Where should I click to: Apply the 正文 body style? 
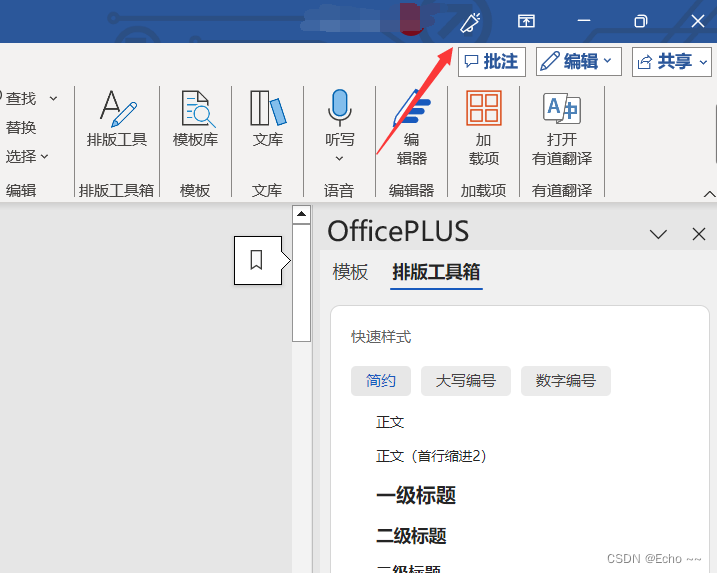(x=390, y=422)
